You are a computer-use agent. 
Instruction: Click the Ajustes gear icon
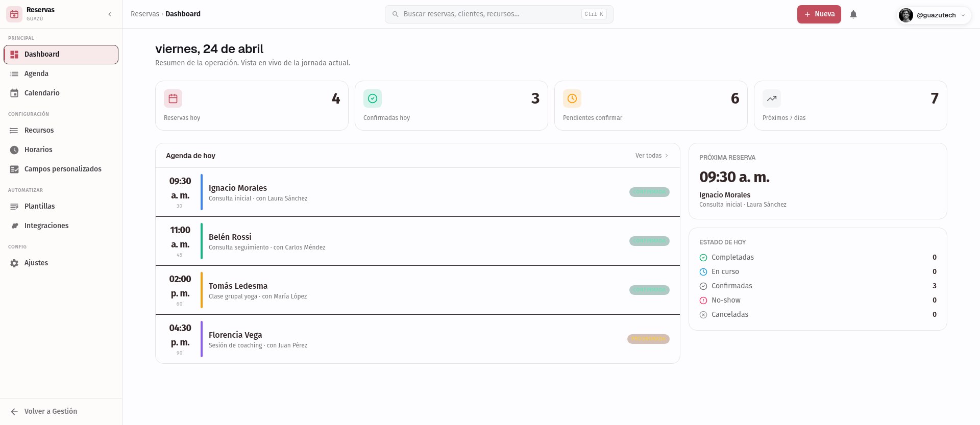click(x=14, y=263)
